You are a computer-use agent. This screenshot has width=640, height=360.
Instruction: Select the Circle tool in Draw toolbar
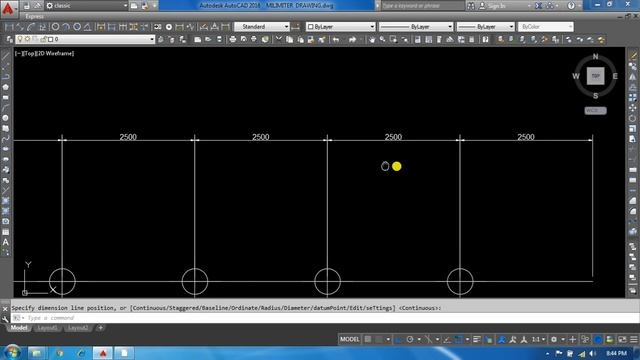[x=6, y=118]
